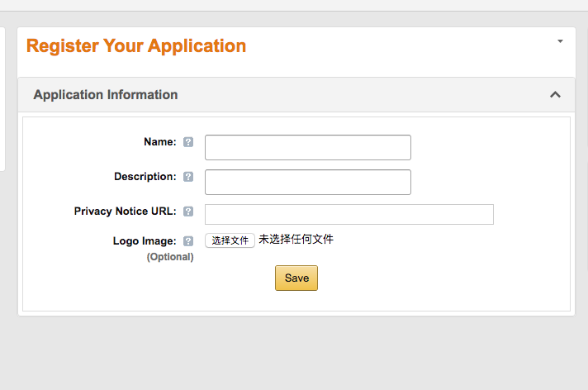The image size is (588, 390).
Task: Click the Application Information section header
Action: 106,95
